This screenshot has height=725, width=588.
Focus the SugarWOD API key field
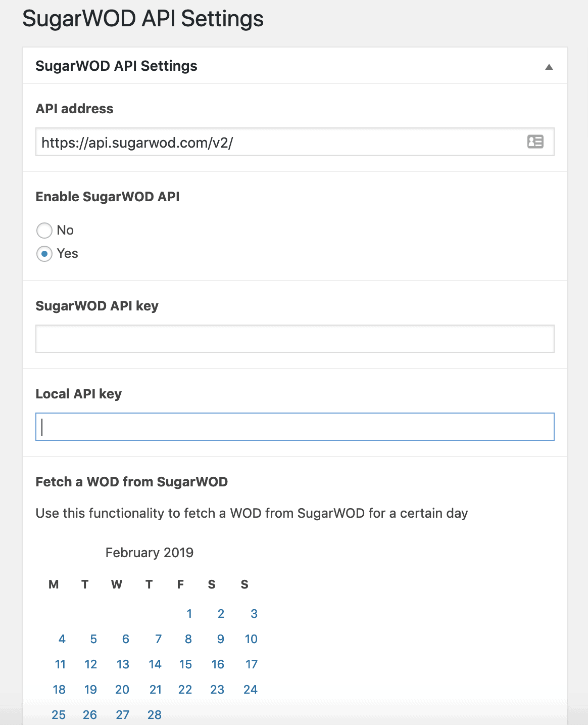[295, 339]
